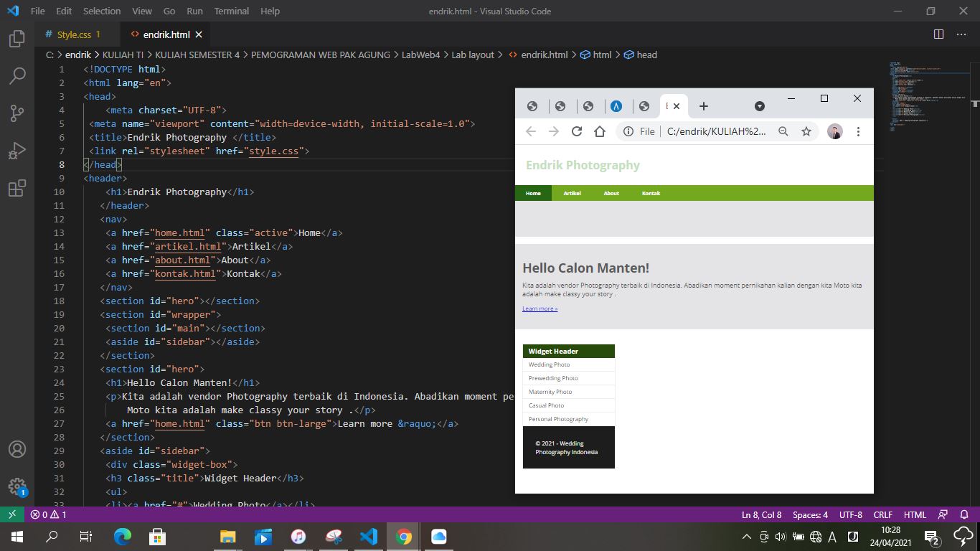Open the 'Lab layout' breadcrumb folder
The width and height of the screenshot is (980, 551).
[473, 55]
